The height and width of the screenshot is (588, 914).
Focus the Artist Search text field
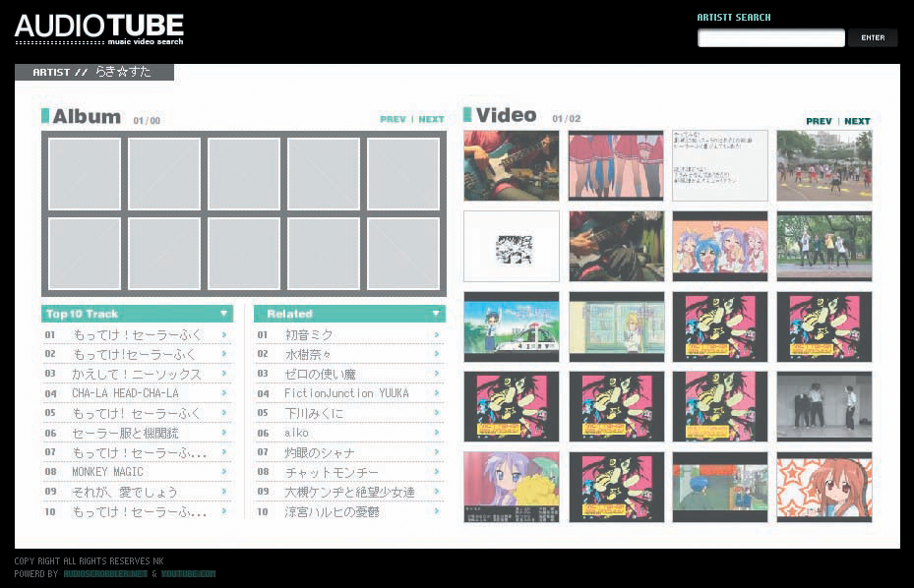[x=771, y=38]
